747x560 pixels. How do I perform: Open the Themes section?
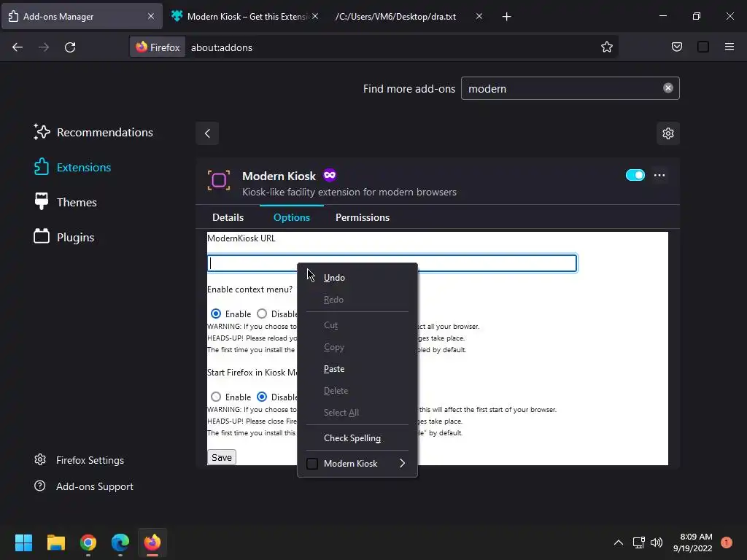65,202
